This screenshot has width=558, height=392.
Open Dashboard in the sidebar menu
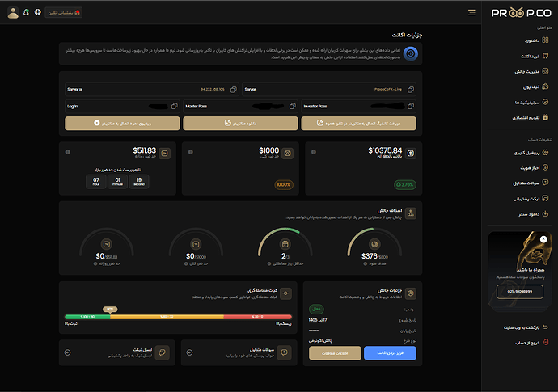(x=537, y=40)
